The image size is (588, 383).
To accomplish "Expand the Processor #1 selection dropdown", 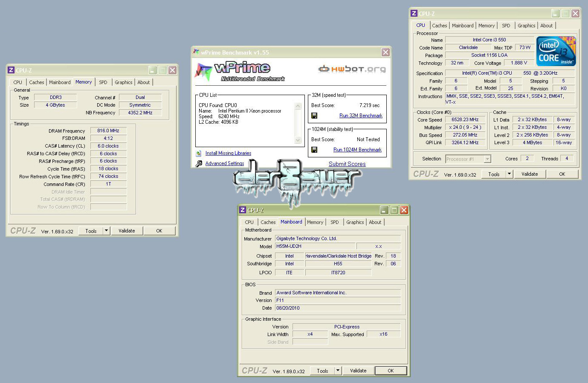I will coord(487,159).
